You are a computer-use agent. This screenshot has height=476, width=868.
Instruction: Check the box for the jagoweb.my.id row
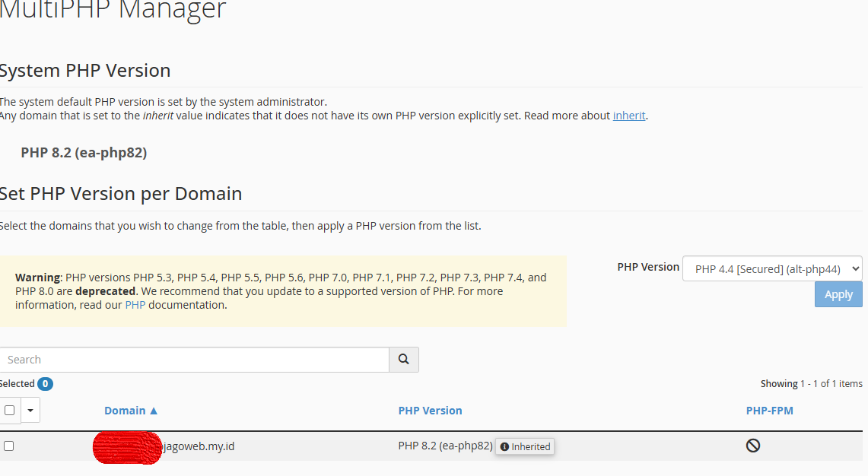point(9,446)
